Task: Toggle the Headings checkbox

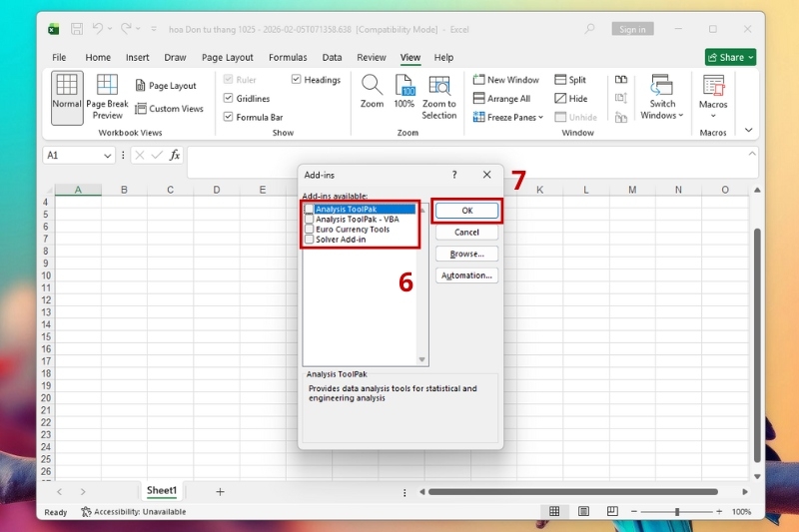Action: click(296, 80)
